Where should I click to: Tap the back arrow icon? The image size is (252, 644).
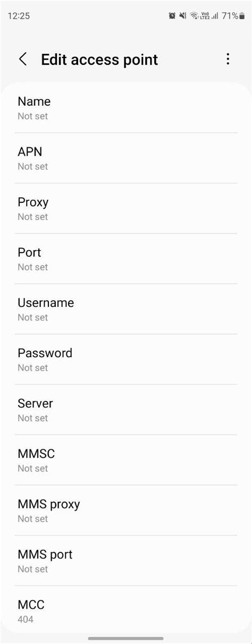[23, 59]
